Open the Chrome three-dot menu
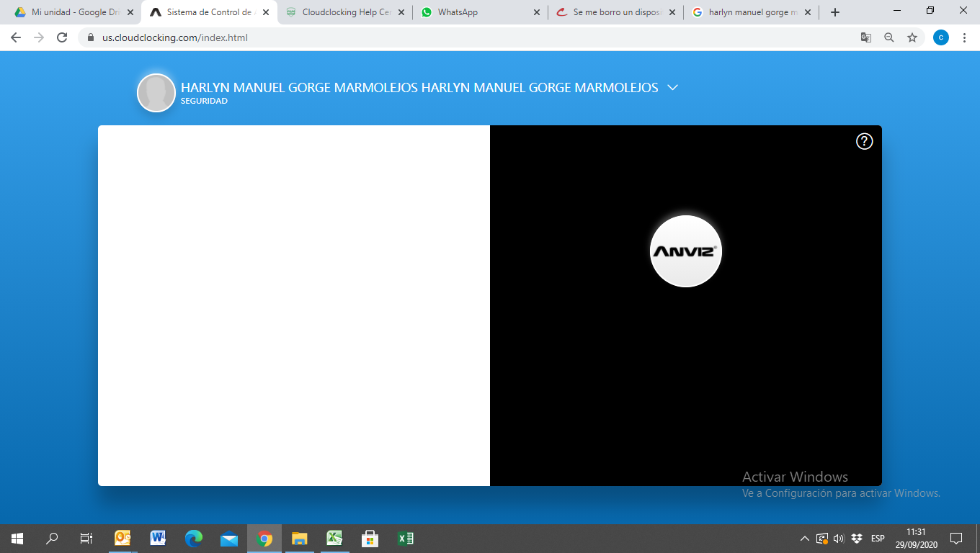 pyautogui.click(x=964, y=37)
